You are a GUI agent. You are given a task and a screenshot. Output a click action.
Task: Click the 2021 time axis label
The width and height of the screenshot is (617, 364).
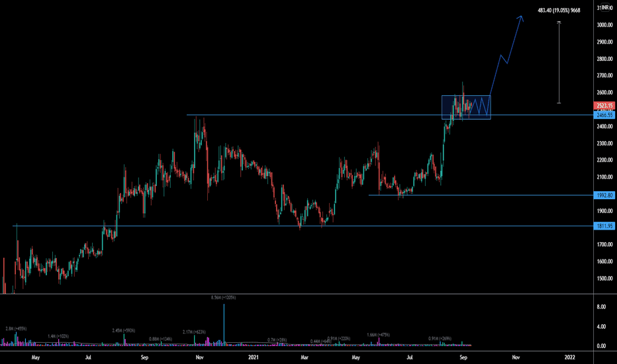[254, 357]
